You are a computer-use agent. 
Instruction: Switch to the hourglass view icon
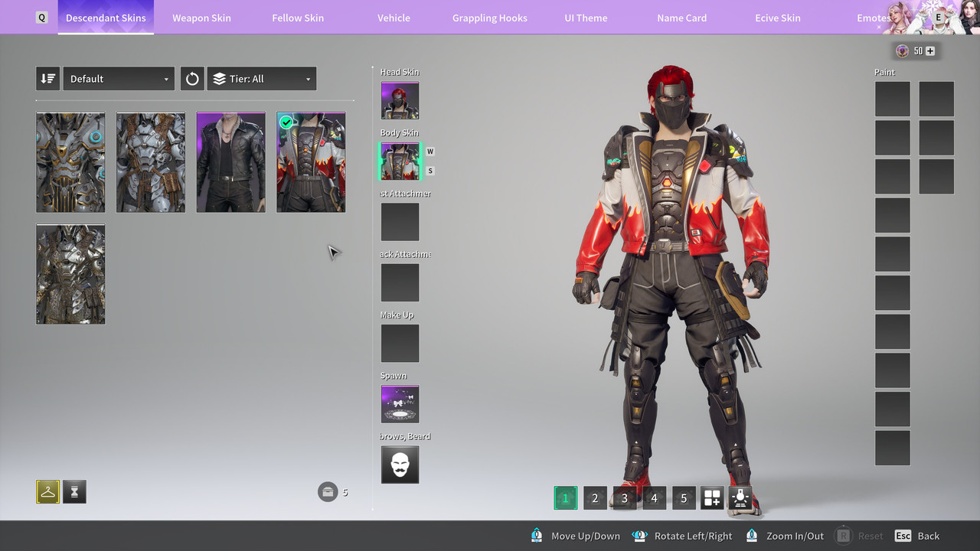pyautogui.click(x=74, y=492)
